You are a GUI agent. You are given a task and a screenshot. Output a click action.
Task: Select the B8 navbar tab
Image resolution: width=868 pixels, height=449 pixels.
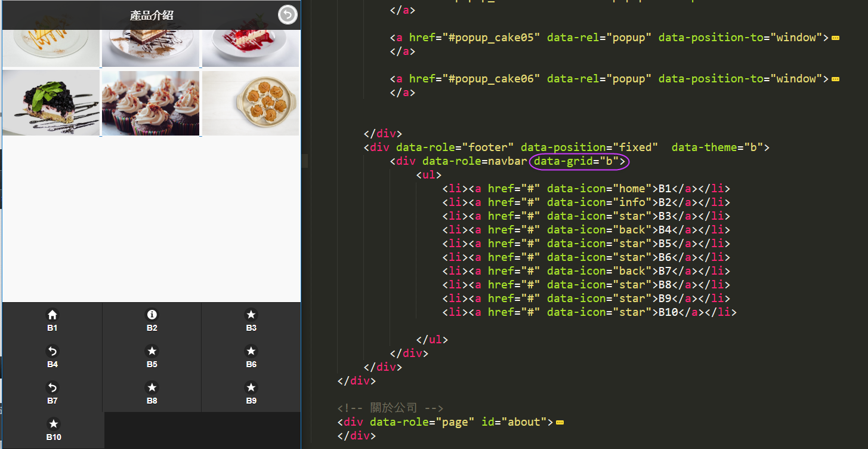coord(152,393)
